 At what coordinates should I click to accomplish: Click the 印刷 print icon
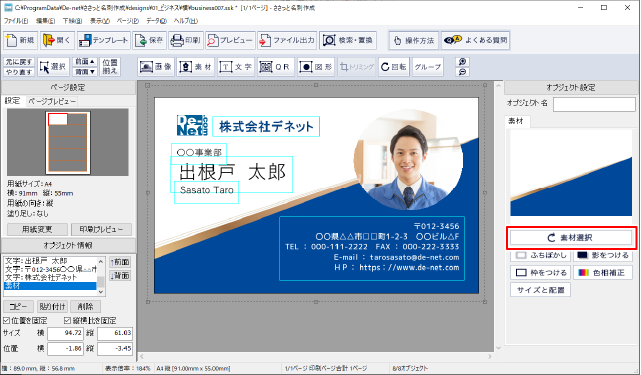pyautogui.click(x=186, y=40)
